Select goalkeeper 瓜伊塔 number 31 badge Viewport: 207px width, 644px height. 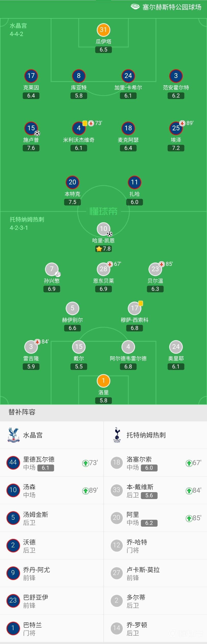[x=103, y=30]
